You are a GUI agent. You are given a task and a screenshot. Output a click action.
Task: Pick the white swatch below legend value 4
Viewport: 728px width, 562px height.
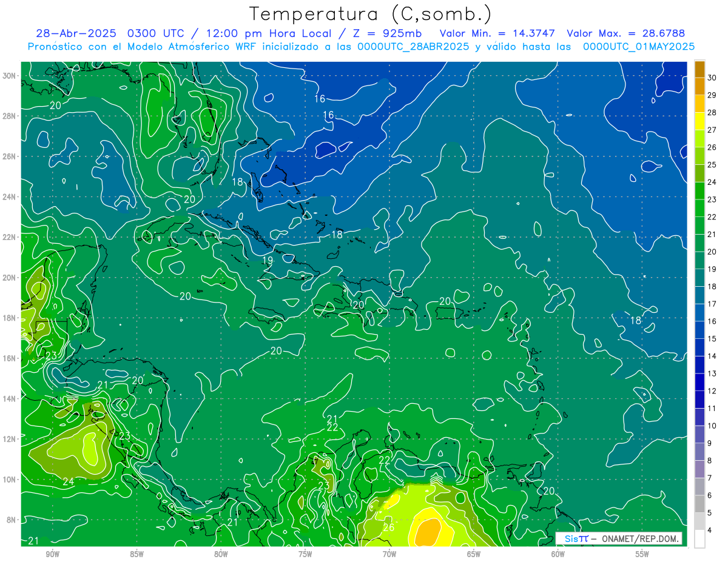pos(700,539)
